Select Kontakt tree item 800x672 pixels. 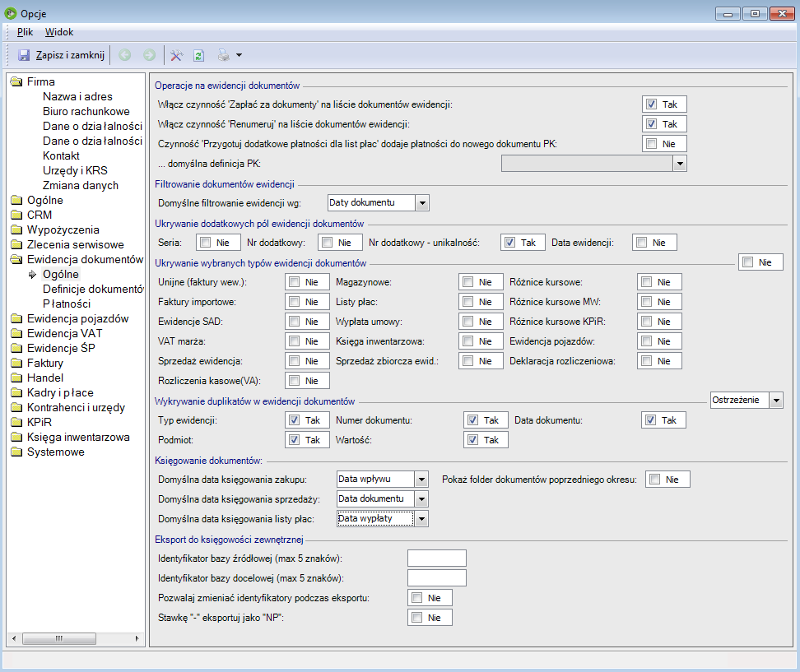(61, 155)
